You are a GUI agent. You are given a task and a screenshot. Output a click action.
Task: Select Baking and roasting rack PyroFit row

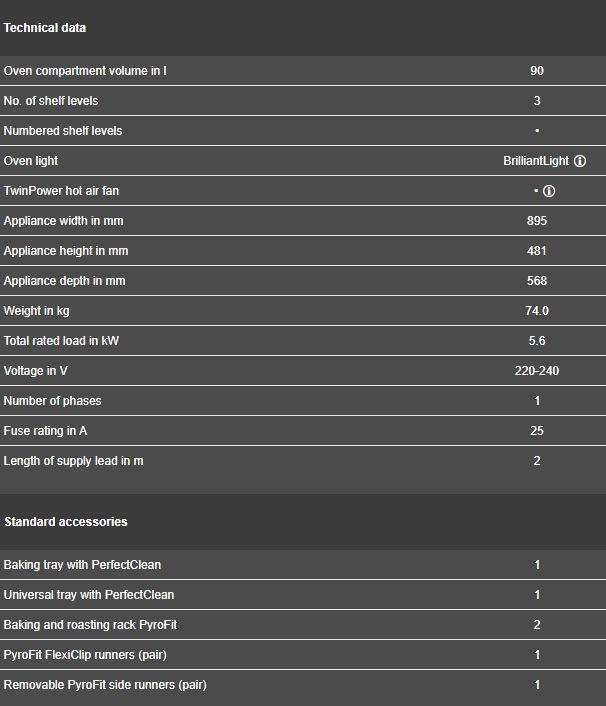[x=303, y=625]
